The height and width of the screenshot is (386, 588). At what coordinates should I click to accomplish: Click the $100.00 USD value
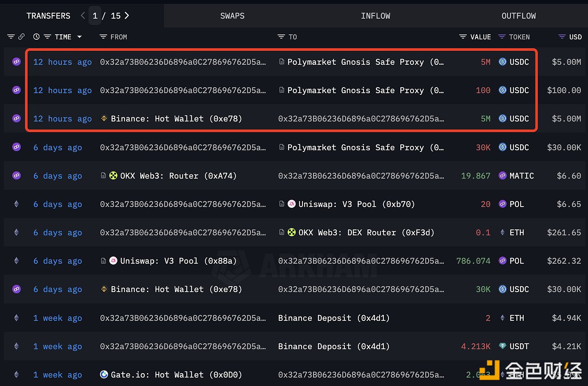tap(564, 90)
